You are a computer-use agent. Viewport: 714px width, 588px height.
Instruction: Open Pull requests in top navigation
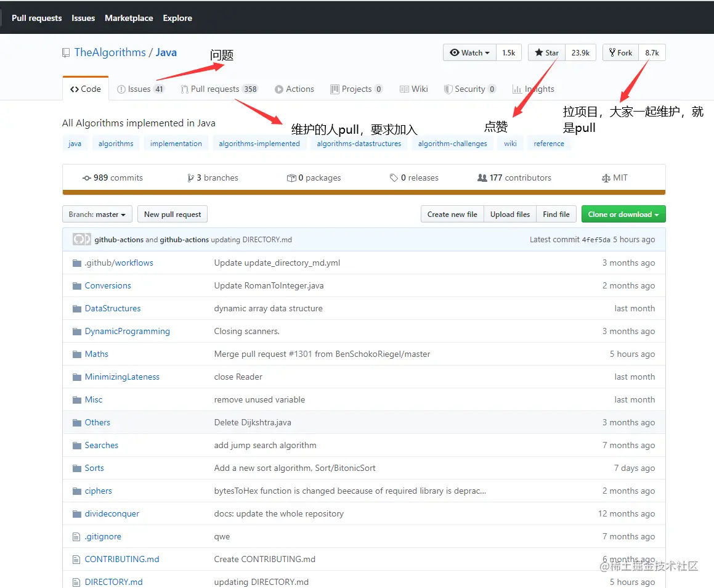[37, 18]
